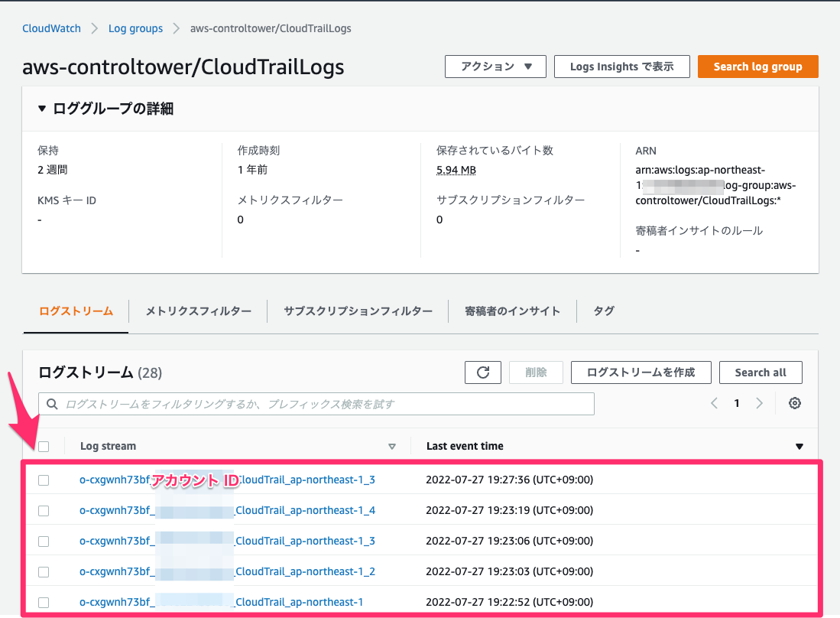
Task: Click the Search log group button
Action: click(x=757, y=67)
